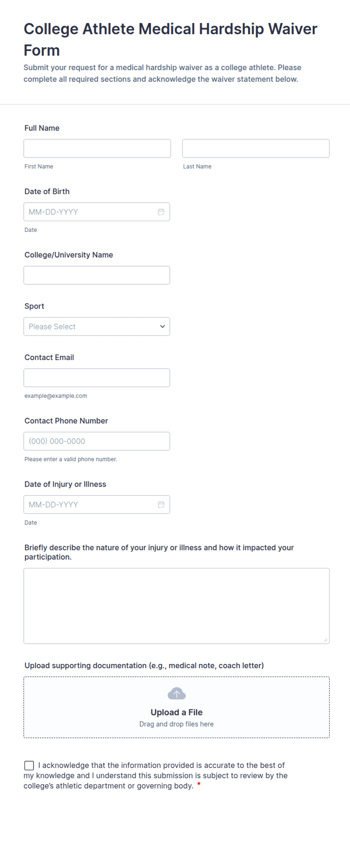The width and height of the screenshot is (350, 868).
Task: Focus the First Name input field
Action: point(97,148)
